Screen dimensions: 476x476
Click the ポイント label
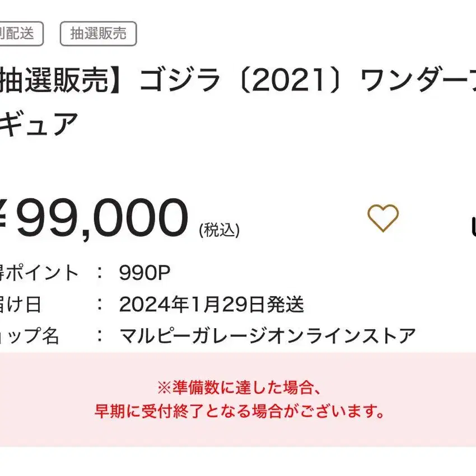(x=42, y=272)
